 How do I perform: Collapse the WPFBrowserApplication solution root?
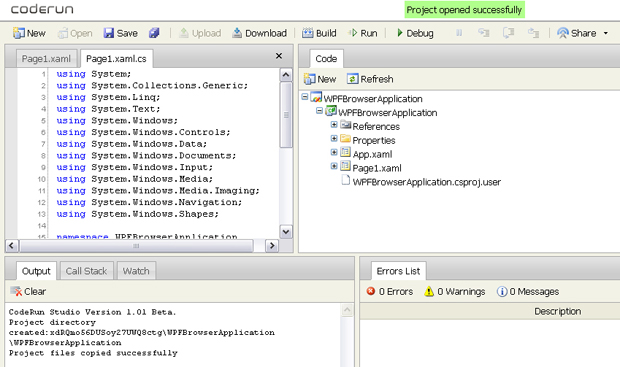(x=305, y=97)
